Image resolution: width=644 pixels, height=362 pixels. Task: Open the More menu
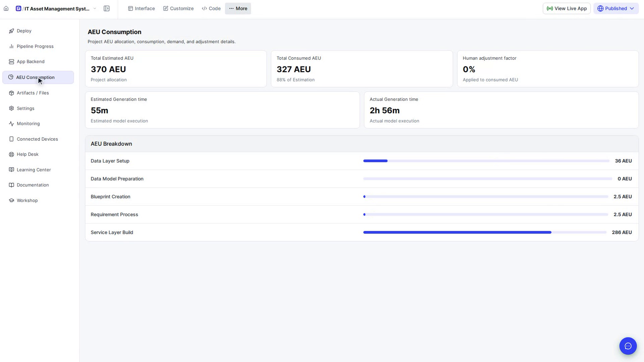pyautogui.click(x=238, y=8)
